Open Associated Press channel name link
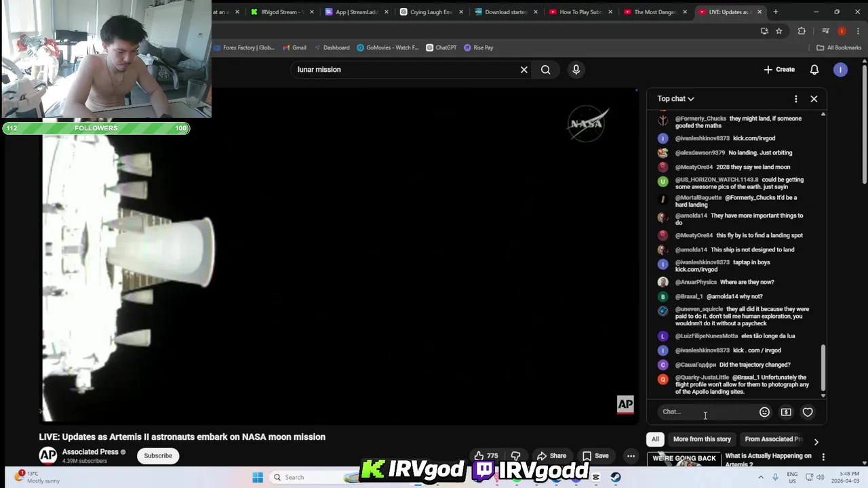The image size is (868, 488). pyautogui.click(x=90, y=452)
